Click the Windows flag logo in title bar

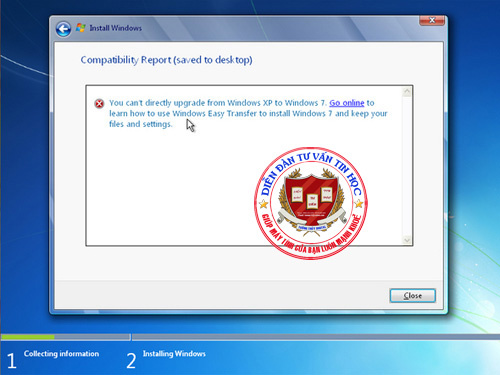tap(80, 28)
